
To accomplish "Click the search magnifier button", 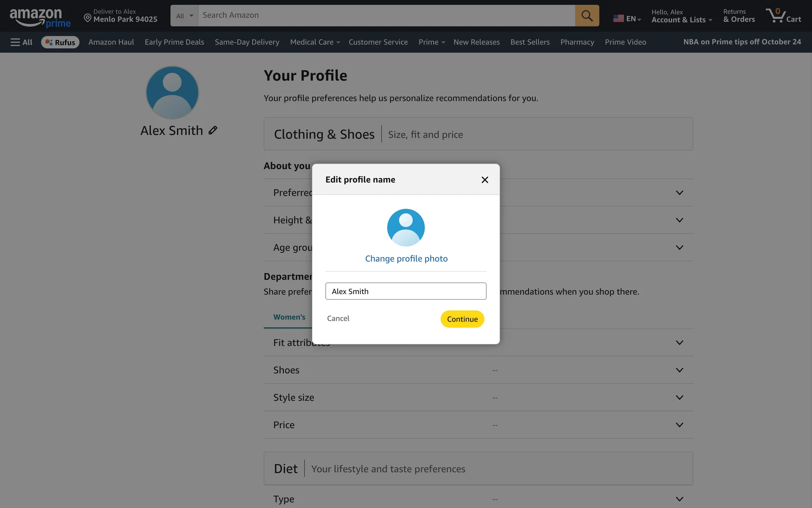I will pos(587,16).
